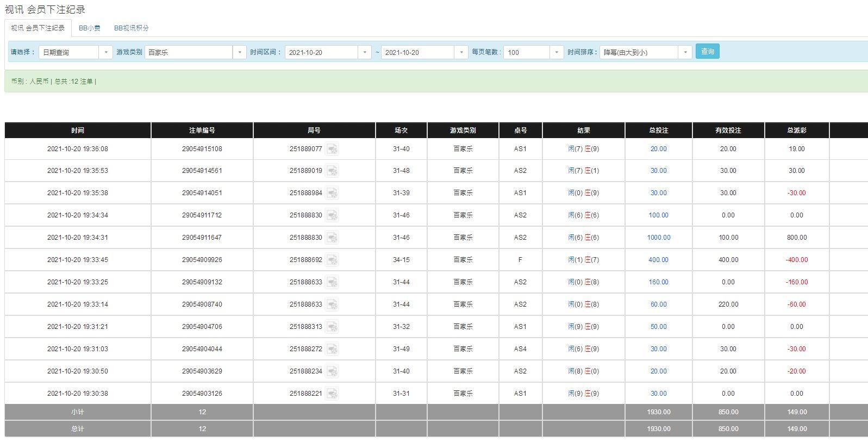Open round detail icon for bet 29054903126
This screenshot has width=868, height=442.
pyautogui.click(x=332, y=394)
